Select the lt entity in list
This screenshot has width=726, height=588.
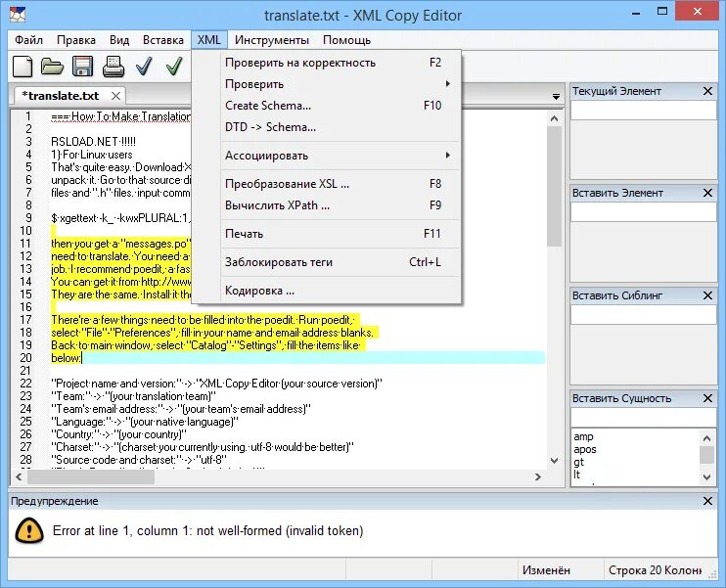point(577,475)
